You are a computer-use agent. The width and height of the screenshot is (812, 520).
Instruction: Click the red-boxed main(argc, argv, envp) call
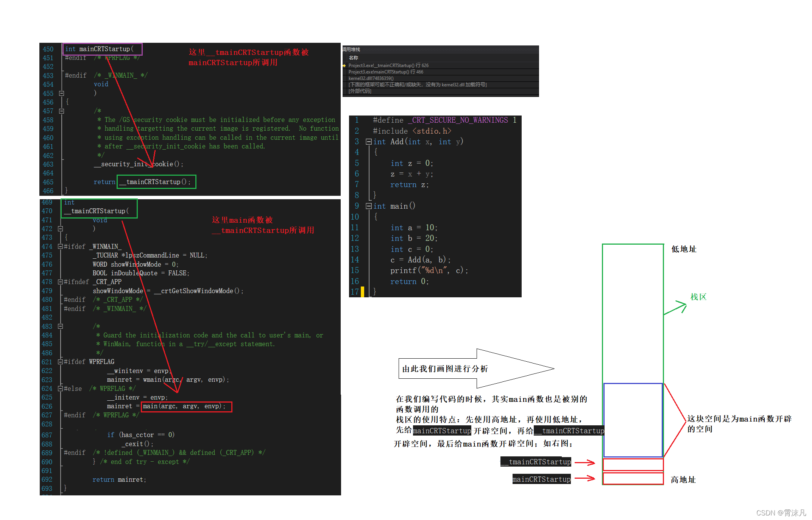coord(186,406)
